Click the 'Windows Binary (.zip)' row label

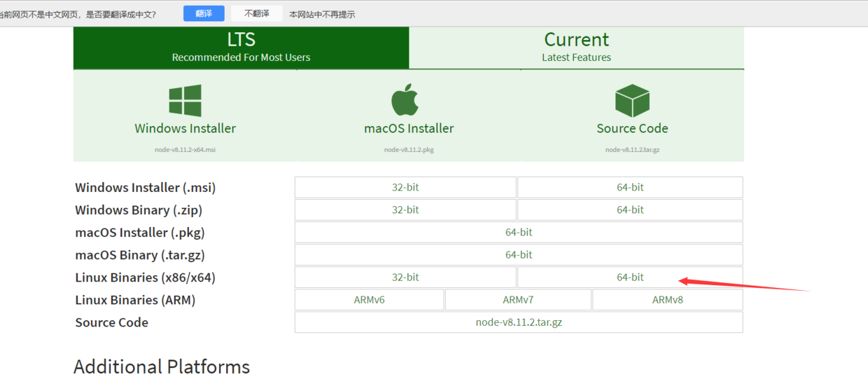tap(139, 210)
